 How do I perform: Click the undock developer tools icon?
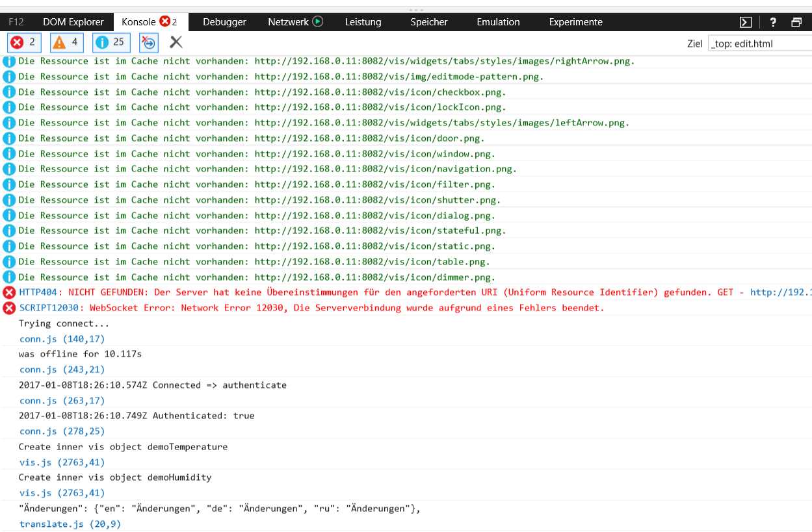(x=796, y=22)
